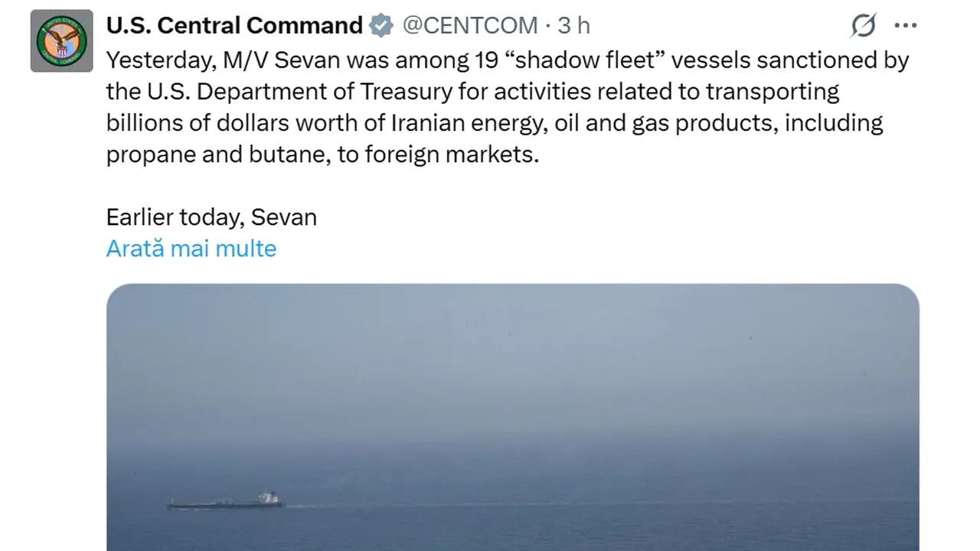Click the blue verified badge
The image size is (980, 551).
tap(381, 26)
